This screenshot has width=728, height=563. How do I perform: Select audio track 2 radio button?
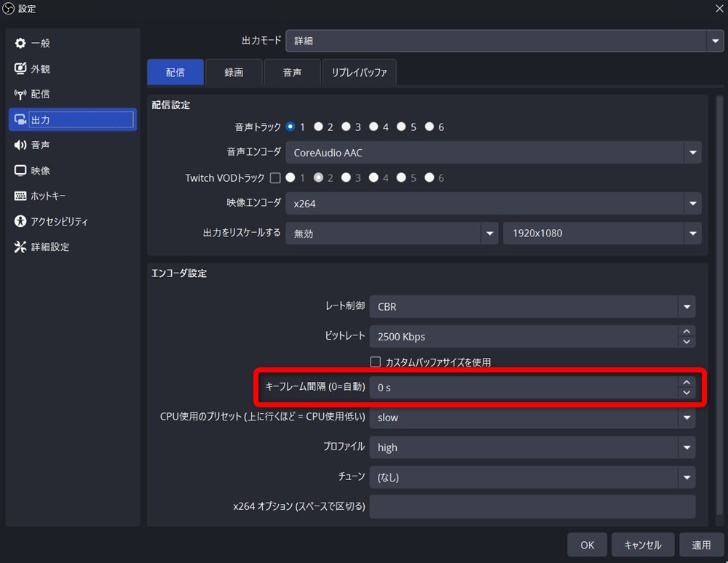pos(319,127)
